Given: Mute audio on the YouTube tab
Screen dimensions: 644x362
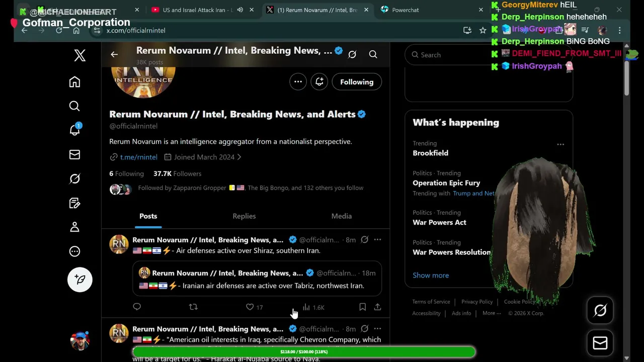Looking at the screenshot, I should point(240,10).
